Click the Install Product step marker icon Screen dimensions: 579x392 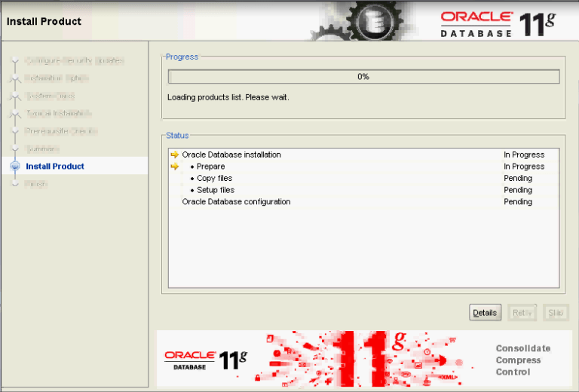pos(15,166)
